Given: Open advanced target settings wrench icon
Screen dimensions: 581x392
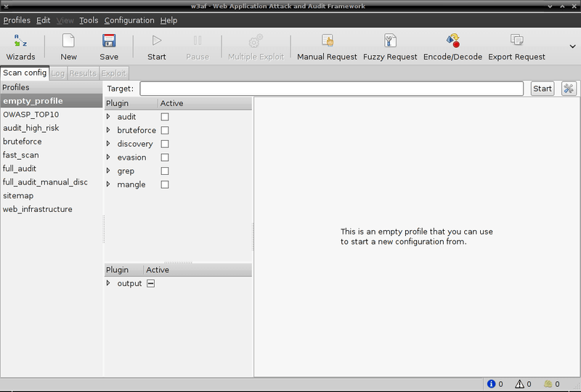Looking at the screenshot, I should click(x=569, y=89).
